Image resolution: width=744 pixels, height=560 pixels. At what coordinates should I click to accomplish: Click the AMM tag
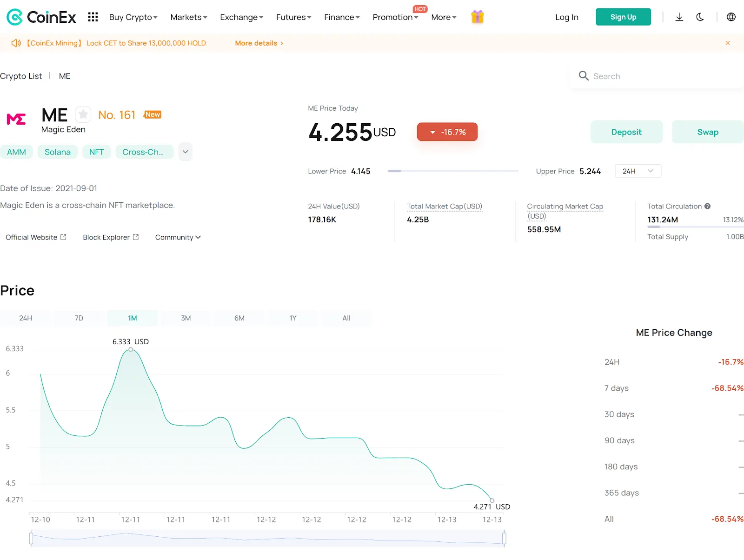16,152
